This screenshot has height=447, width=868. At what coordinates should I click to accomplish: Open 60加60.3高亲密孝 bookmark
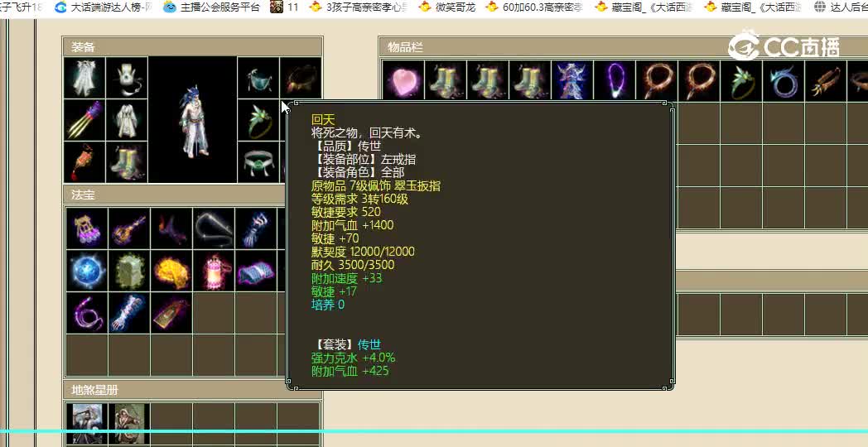click(x=534, y=7)
